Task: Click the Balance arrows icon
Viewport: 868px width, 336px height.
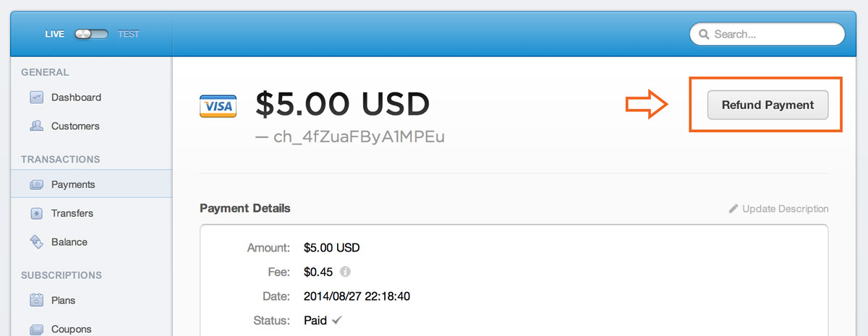Action: [36, 242]
